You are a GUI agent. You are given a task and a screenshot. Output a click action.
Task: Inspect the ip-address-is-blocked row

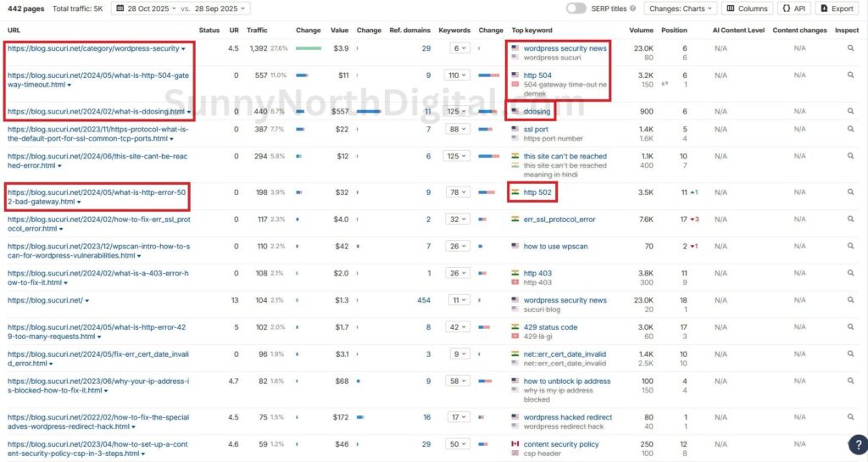(x=850, y=381)
